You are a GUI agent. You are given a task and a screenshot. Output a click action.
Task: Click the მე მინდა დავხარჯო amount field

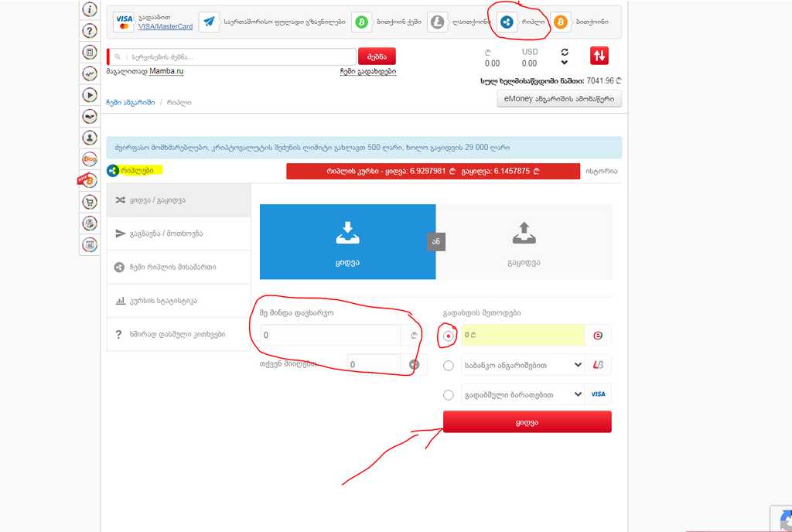coord(330,335)
